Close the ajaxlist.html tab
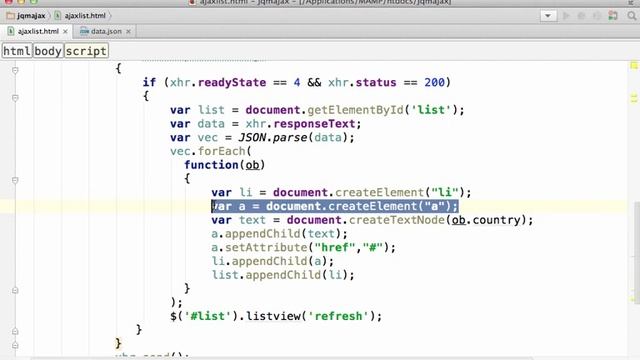The width and height of the screenshot is (640, 360). pyautogui.click(x=65, y=31)
